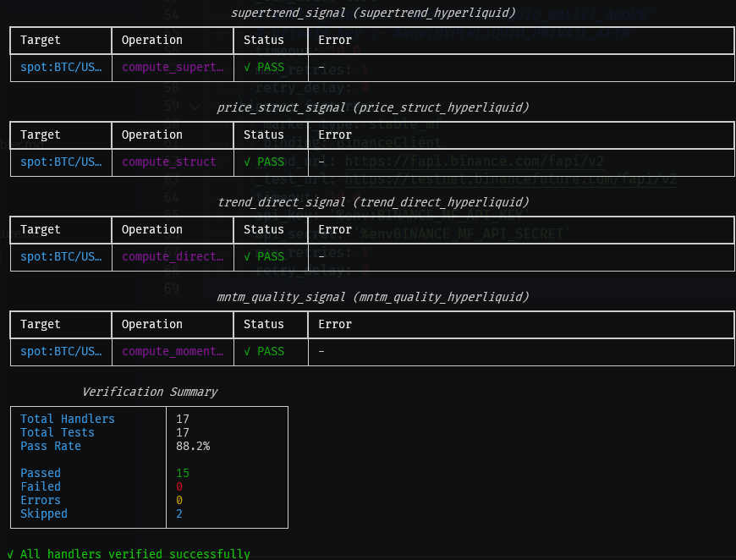Select the spot:BTC/US target cell under supertrend_signal

pyautogui.click(x=59, y=67)
